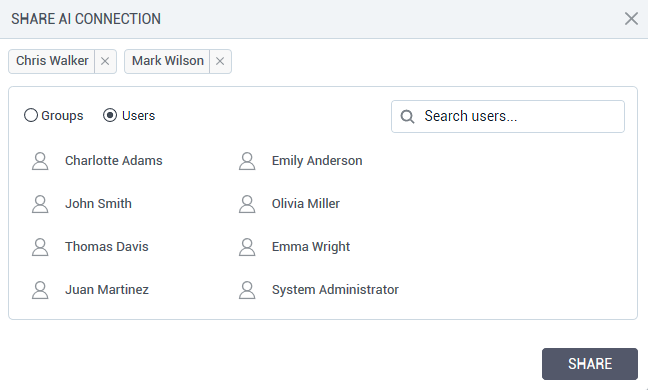Click Emily Anderson user avatar icon
The width and height of the screenshot is (648, 390).
click(247, 161)
